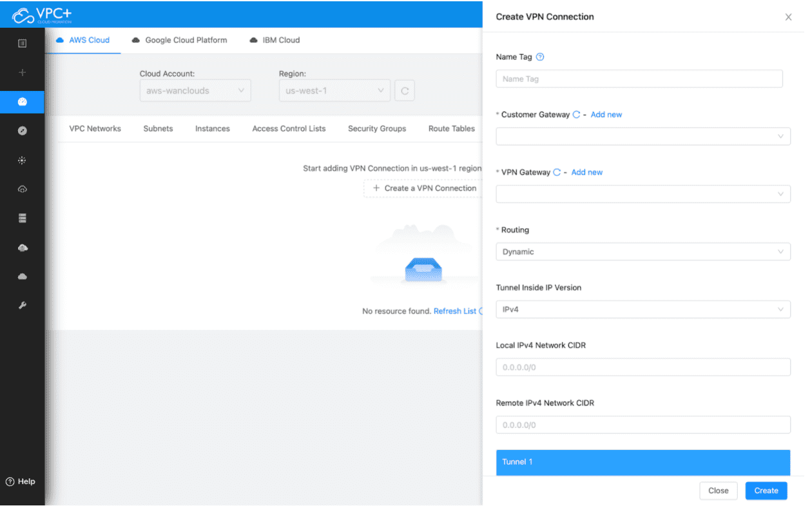Screen dimensions: 812x508
Task: Open the Cloud Account dropdown aws-wanclouds
Action: tap(195, 91)
